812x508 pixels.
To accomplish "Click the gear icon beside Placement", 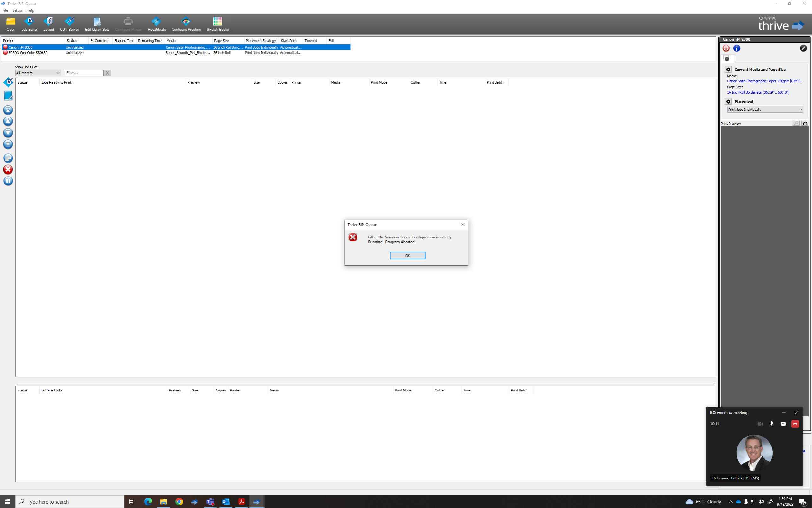I will [x=728, y=102].
